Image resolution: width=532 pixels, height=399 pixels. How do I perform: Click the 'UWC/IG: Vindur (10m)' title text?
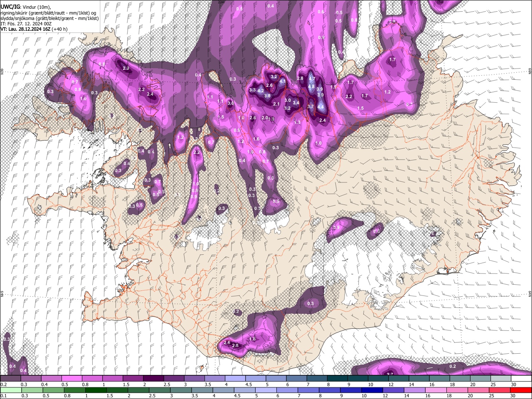point(25,7)
